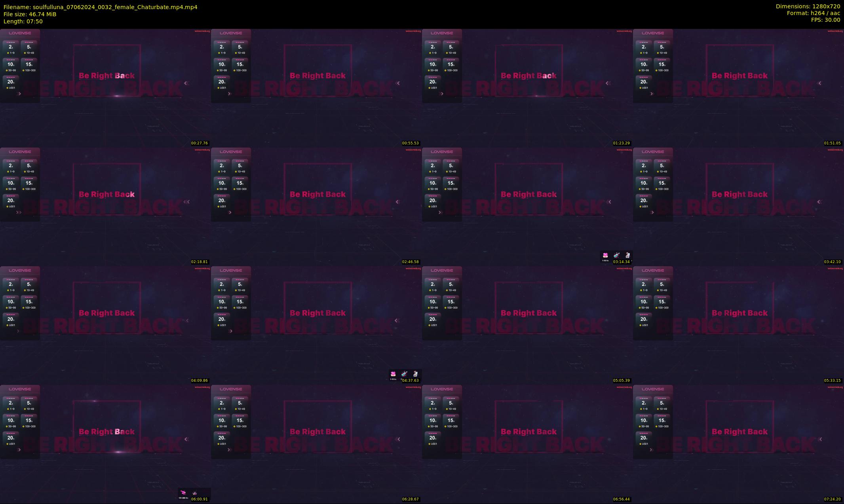Click the 01:51.05 timestamp label
The image size is (844, 504).
coord(833,143)
